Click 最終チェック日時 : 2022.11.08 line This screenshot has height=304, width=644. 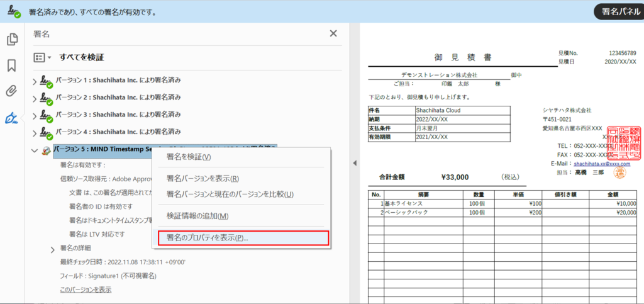[x=123, y=262]
